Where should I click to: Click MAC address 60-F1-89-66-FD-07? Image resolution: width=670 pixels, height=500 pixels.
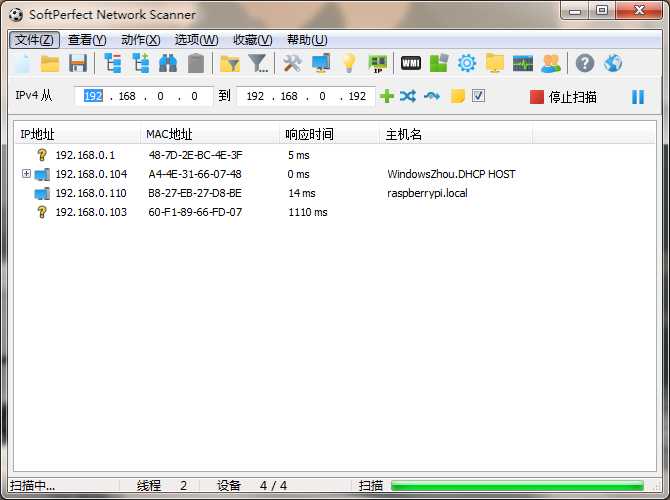pos(195,212)
